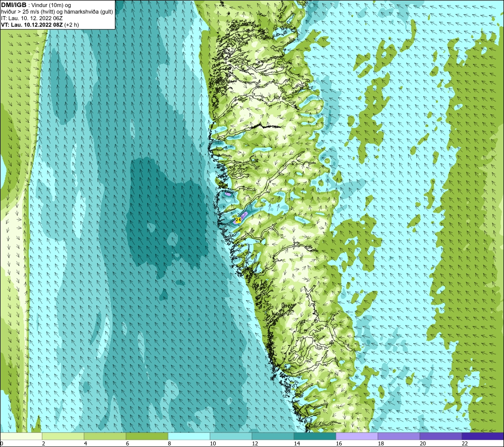Click the violet 20–22 m/s legend swatch
The width and height of the screenshot is (504, 447).
pyautogui.click(x=440, y=436)
